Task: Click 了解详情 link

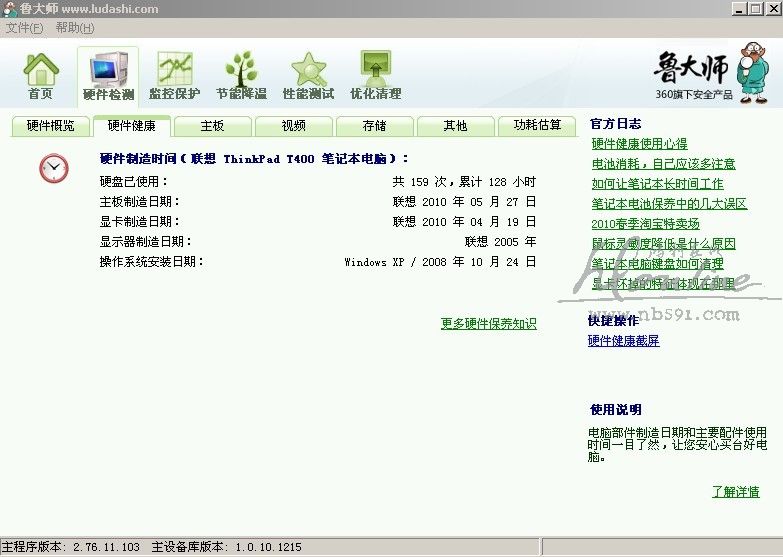Action: pos(736,492)
